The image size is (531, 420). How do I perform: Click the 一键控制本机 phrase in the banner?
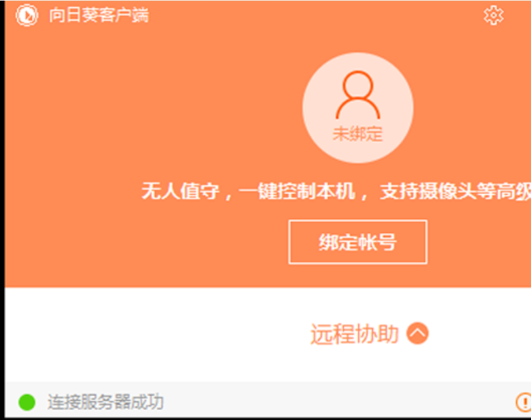click(x=297, y=191)
